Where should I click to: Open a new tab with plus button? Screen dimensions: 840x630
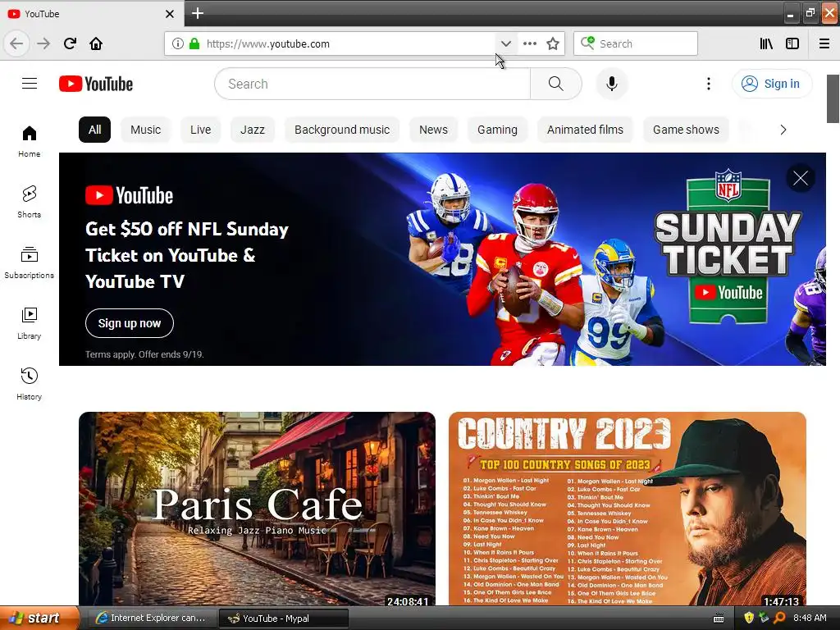tap(198, 13)
